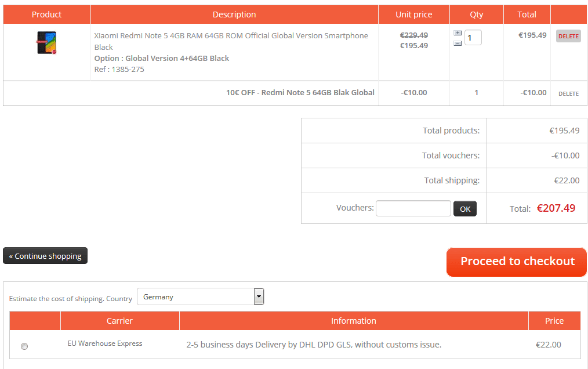Click the quantity input box
588x369 pixels.
coord(473,38)
